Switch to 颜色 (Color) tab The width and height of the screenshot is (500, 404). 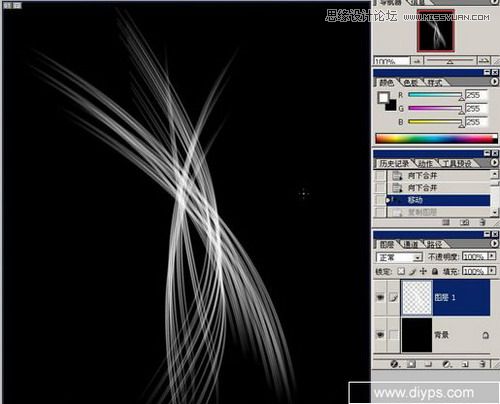pyautogui.click(x=387, y=83)
